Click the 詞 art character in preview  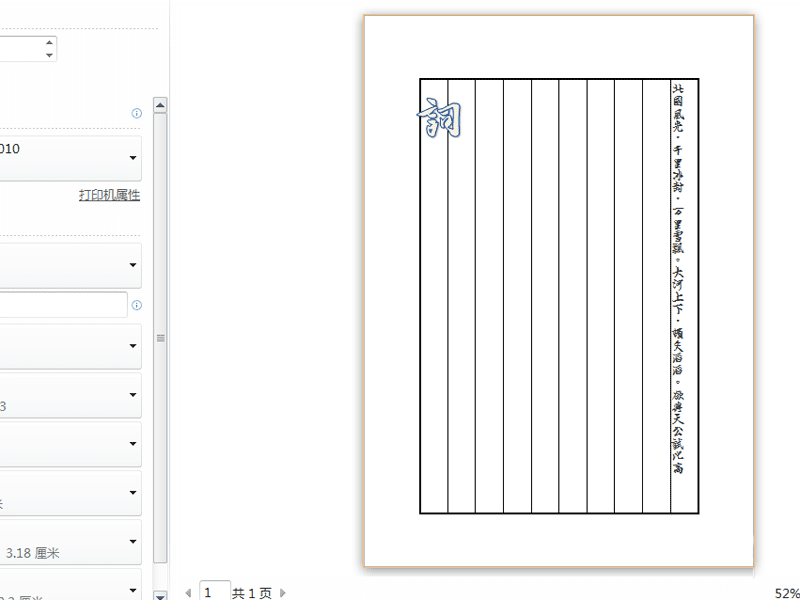pyautogui.click(x=439, y=118)
